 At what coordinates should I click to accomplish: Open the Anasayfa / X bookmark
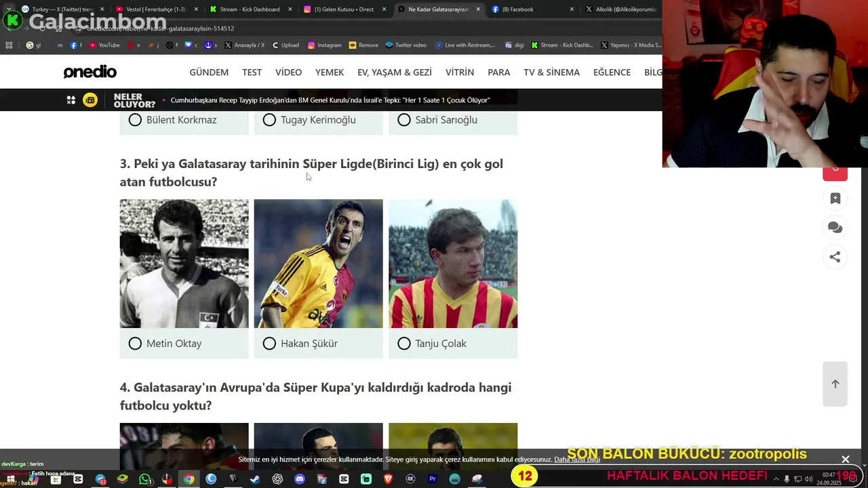244,45
